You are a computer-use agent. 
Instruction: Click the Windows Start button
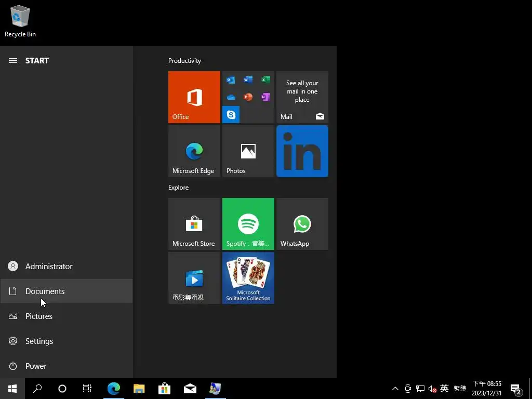tap(12, 389)
